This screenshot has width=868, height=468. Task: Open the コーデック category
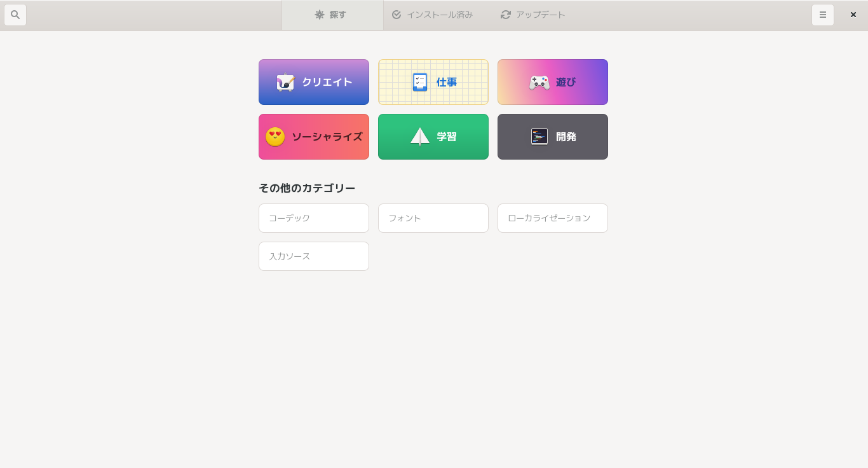[x=314, y=218]
